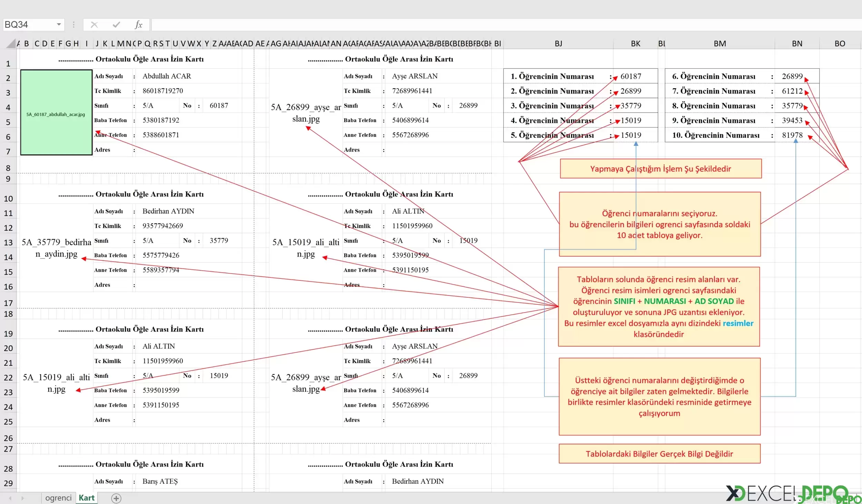Screen dimensions: 862x504
Task: Select text box Tablolardaki Bilgiler Gerçek Bilgi Değildir
Action: [x=659, y=454]
